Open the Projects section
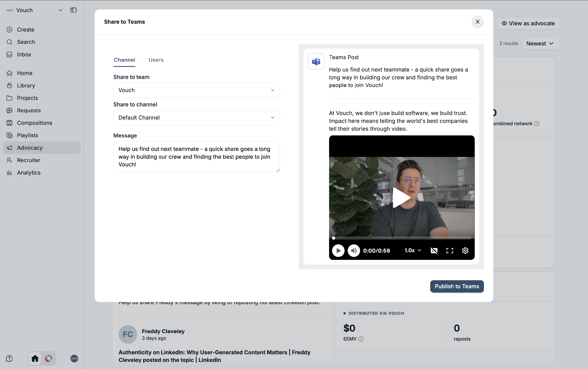This screenshot has width=588, height=369. coord(42,98)
